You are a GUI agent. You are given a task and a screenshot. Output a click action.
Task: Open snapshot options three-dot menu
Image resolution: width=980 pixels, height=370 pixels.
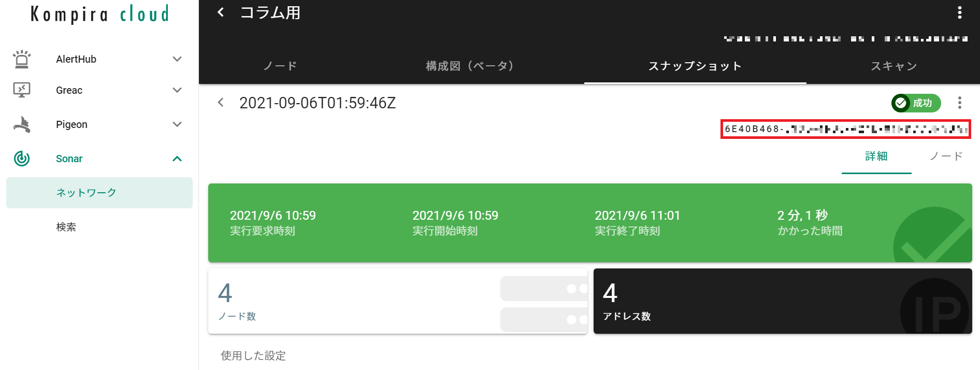(959, 103)
